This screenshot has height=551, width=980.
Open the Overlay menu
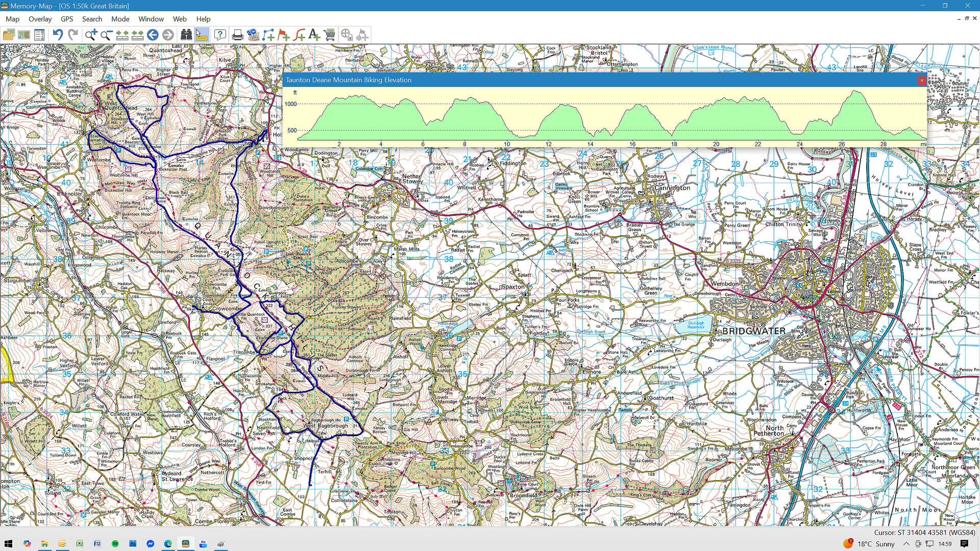click(40, 19)
